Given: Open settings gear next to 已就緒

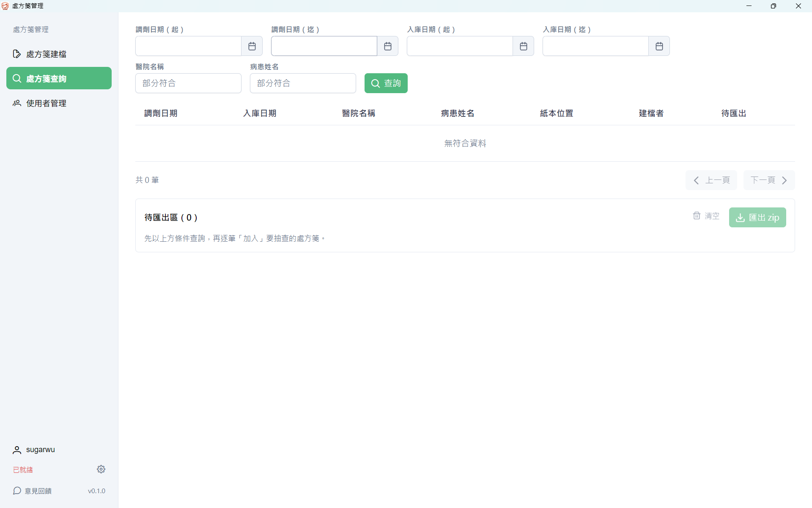Looking at the screenshot, I should coord(101,469).
